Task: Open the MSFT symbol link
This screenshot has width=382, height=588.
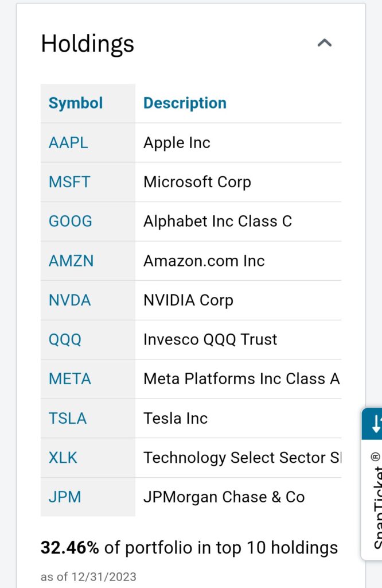Action: click(x=69, y=182)
